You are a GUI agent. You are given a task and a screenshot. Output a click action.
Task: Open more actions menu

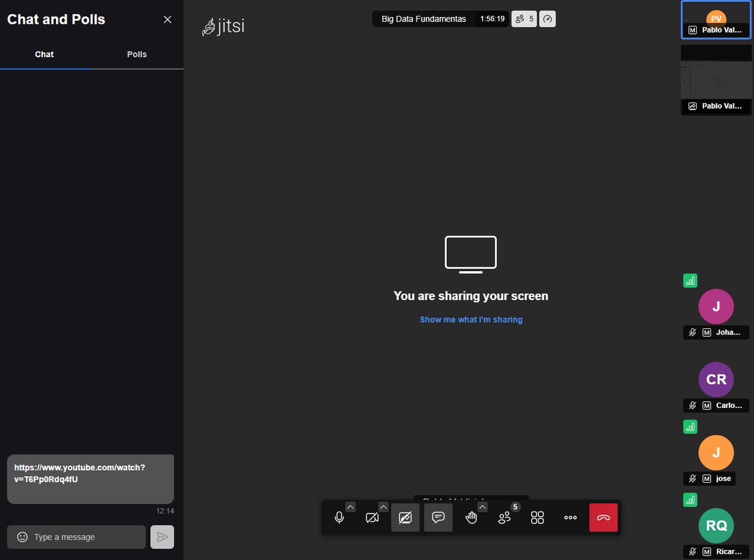pos(571,517)
